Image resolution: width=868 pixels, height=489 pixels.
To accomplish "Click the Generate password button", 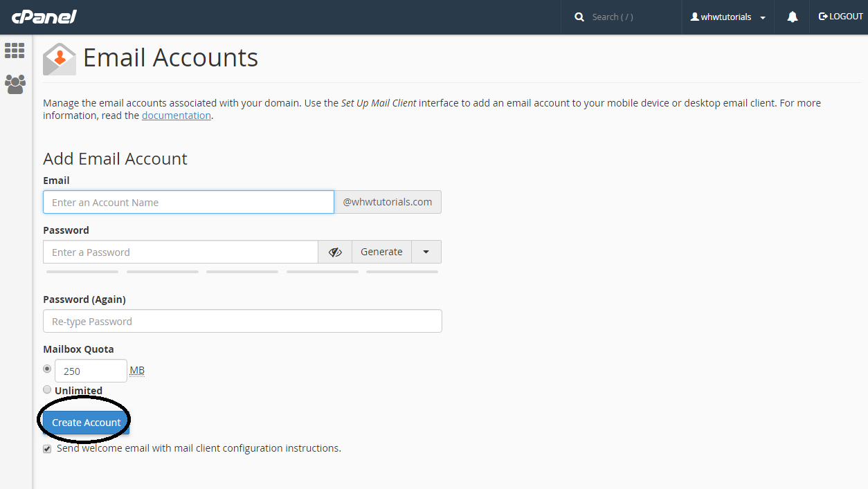I will tap(381, 252).
